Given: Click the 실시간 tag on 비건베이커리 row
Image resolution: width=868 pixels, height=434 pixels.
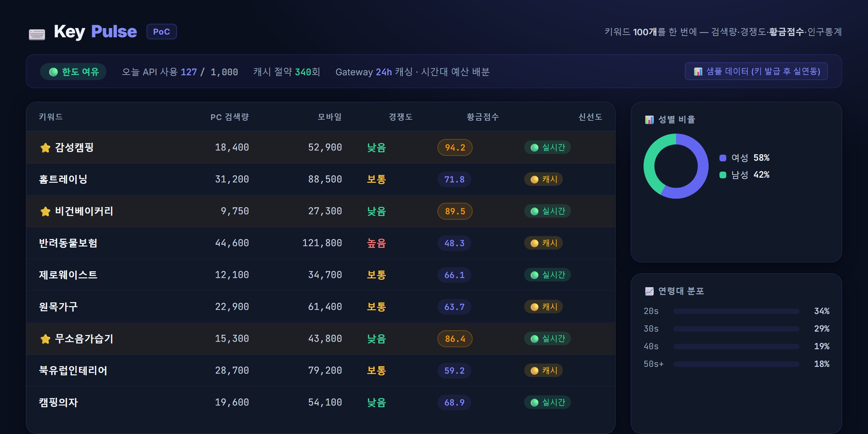Looking at the screenshot, I should point(548,211).
